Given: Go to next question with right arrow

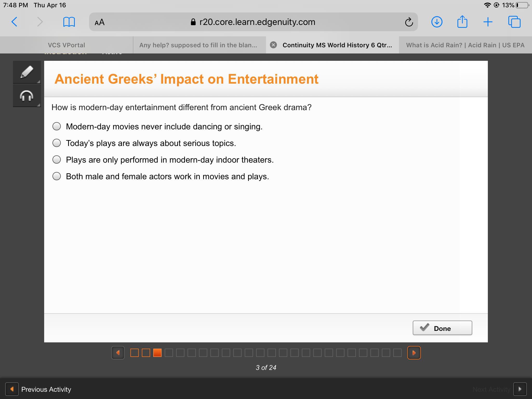Looking at the screenshot, I should [414, 353].
